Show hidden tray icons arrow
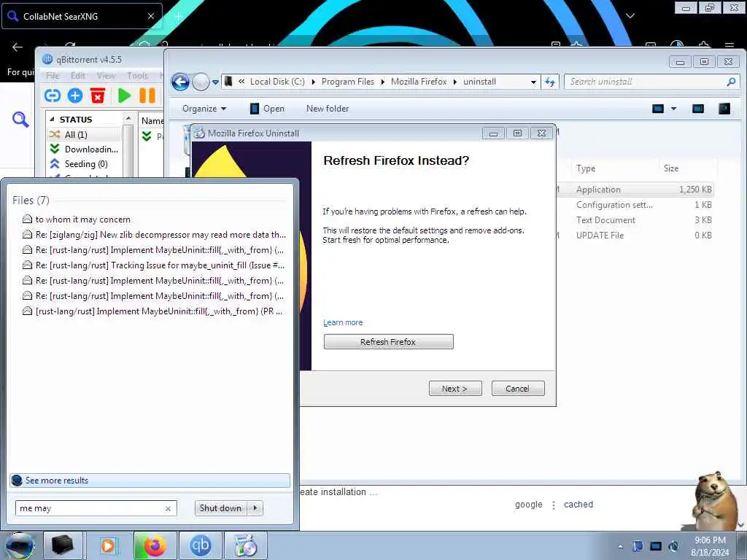 (620, 546)
